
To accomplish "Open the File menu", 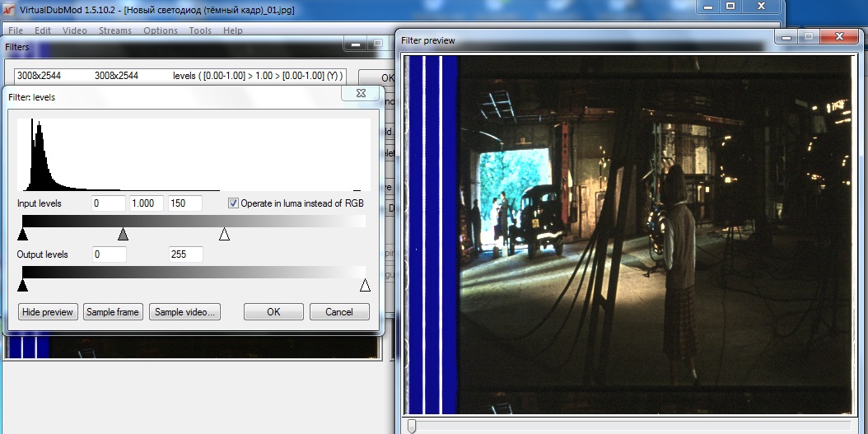I will coord(16,30).
